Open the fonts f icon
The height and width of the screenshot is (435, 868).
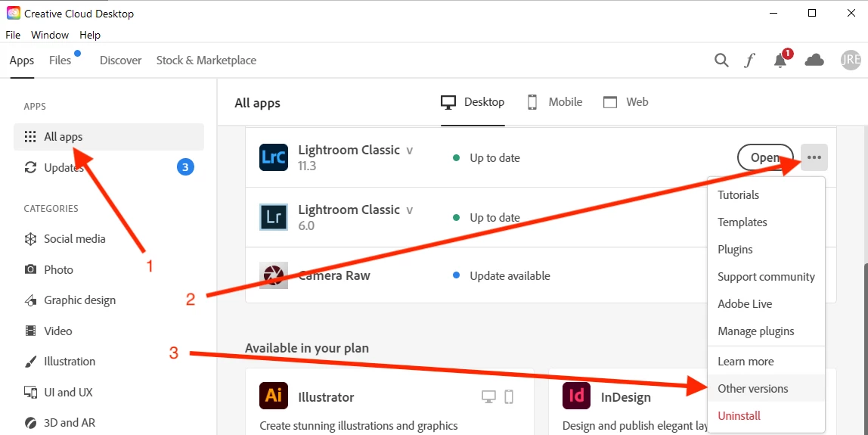(749, 60)
